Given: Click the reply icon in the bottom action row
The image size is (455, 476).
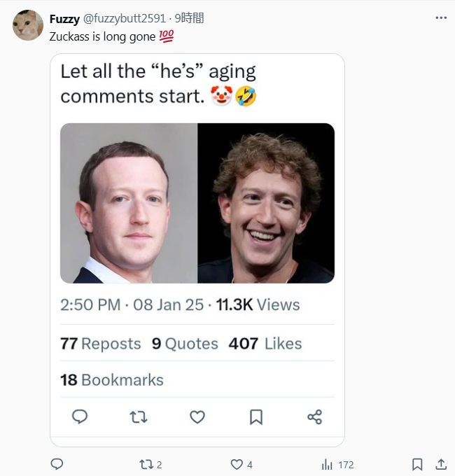Looking at the screenshot, I should pyautogui.click(x=57, y=464).
